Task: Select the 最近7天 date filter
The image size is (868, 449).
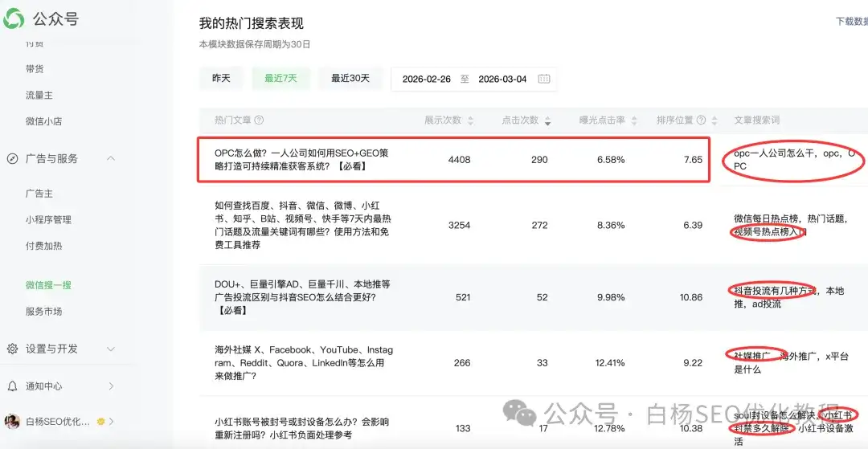Action: (281, 79)
